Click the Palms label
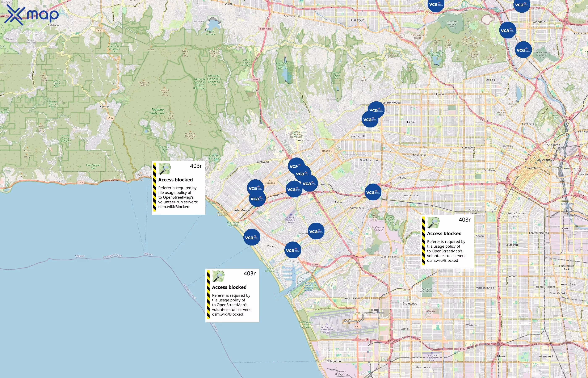The height and width of the screenshot is (378, 588). (339, 202)
